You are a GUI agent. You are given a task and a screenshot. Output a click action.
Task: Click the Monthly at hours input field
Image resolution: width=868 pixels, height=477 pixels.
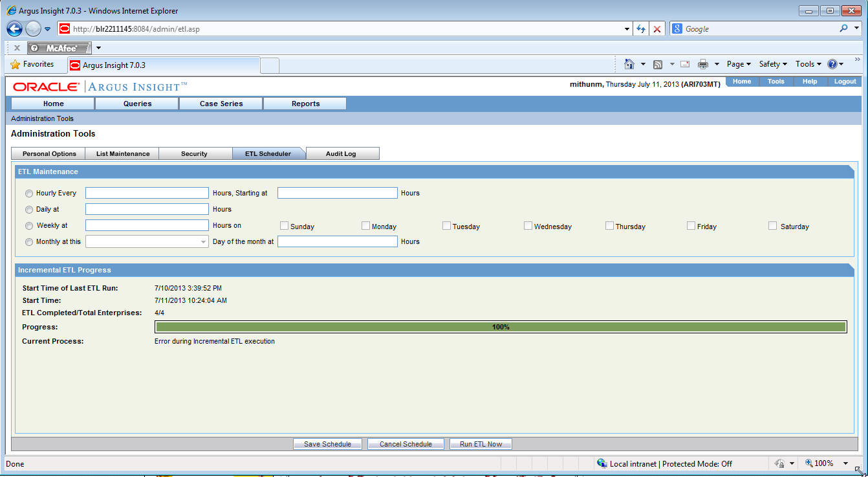tap(338, 241)
